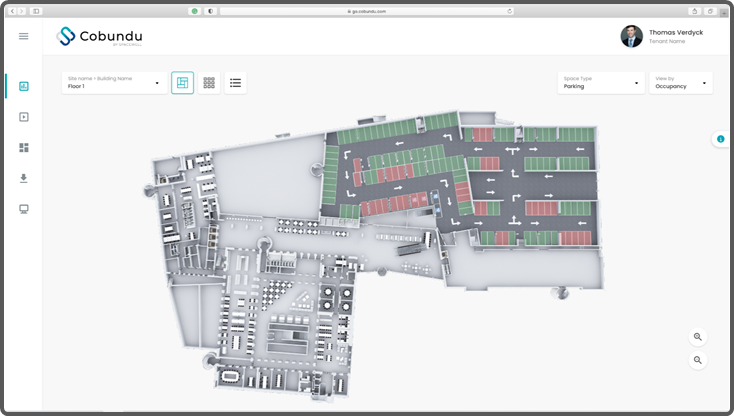Image resolution: width=734 pixels, height=416 pixels.
Task: Switch to floor plan view
Action: 183,83
